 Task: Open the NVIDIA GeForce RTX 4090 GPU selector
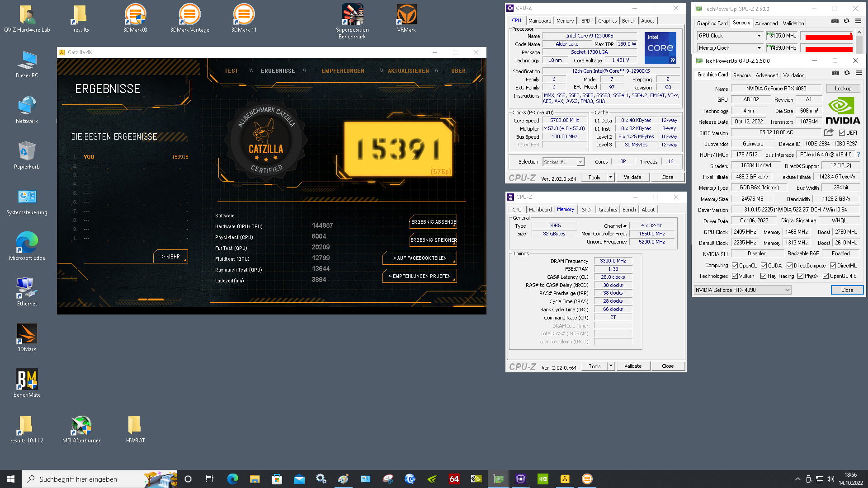[742, 290]
